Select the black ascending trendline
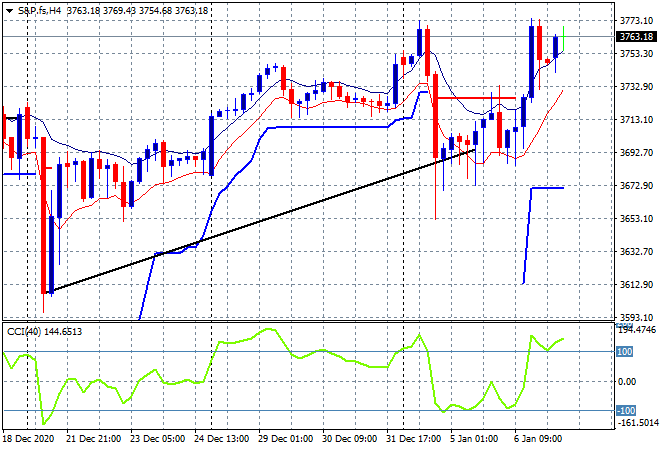This screenshot has width=660, height=450. (261, 221)
